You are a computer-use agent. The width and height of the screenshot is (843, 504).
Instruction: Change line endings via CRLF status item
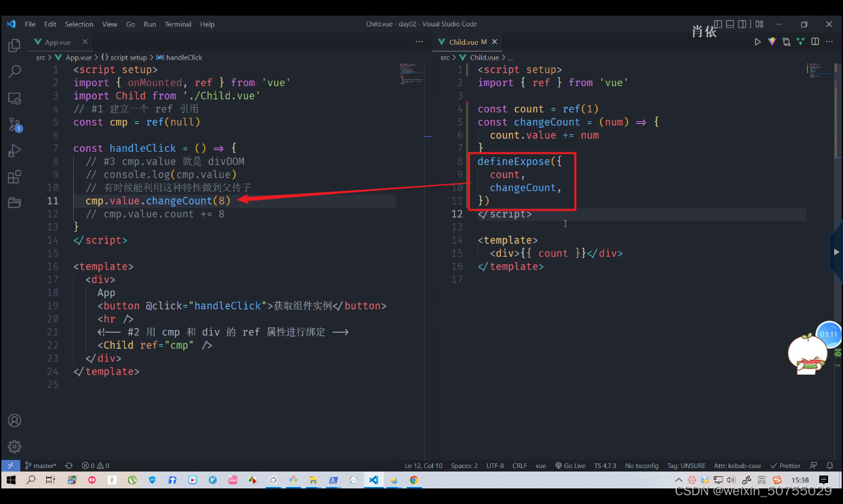tap(520, 465)
